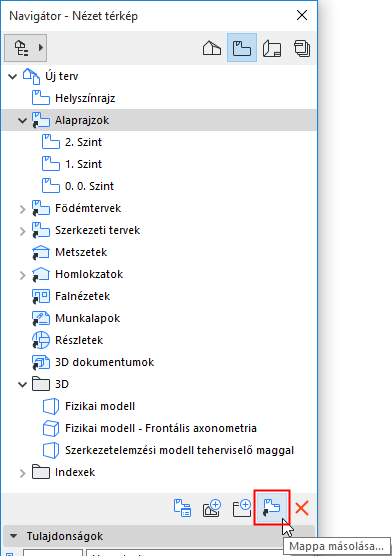Open Fizikai modell - Frontális axonometria view
The width and height of the screenshot is (392, 556).
(161, 428)
